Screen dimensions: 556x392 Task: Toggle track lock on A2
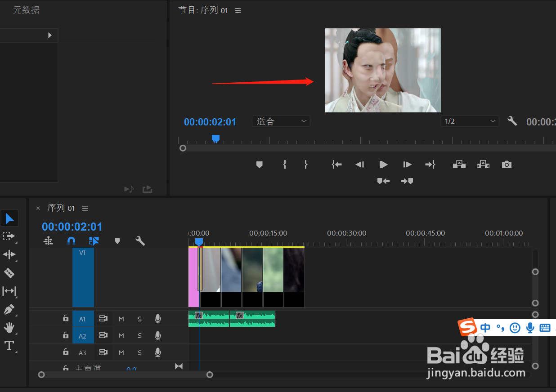point(66,335)
